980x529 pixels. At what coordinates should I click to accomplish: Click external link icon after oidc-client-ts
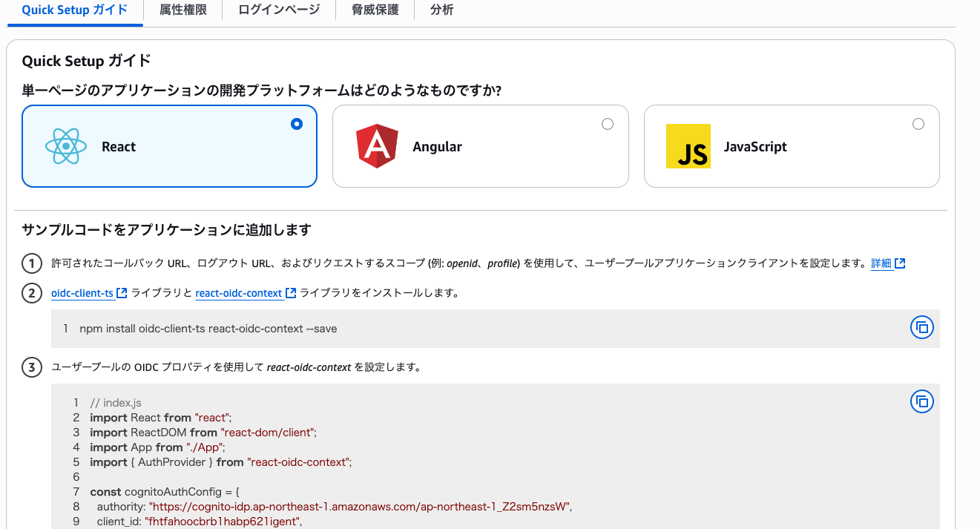[x=122, y=293]
